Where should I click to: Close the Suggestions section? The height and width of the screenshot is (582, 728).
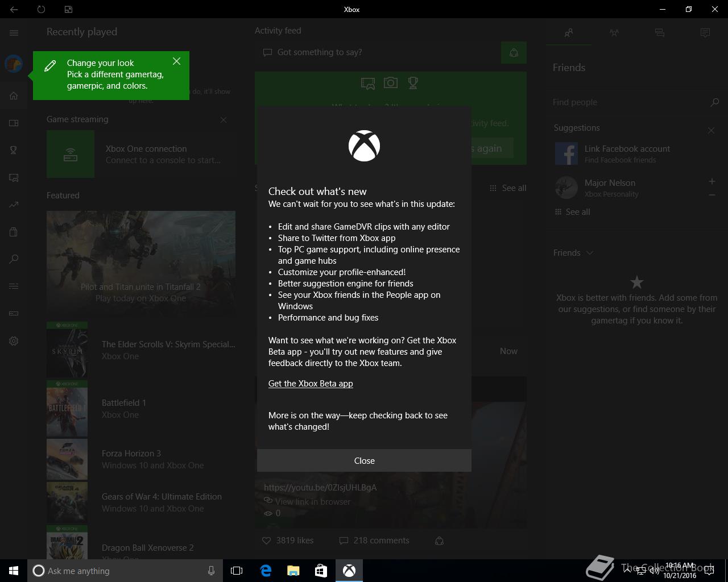[711, 130]
